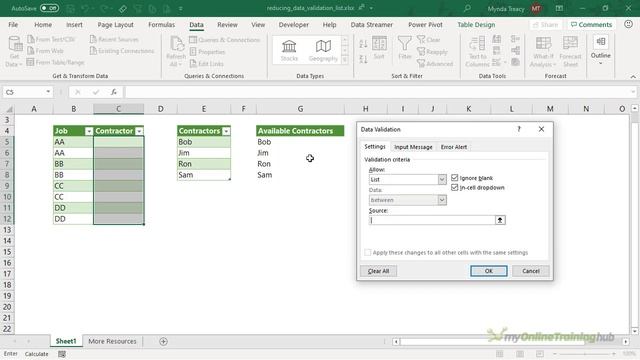This screenshot has width=640, height=360.
Task: Expand the Data Types gallery
Action: pyautogui.click(x=345, y=60)
